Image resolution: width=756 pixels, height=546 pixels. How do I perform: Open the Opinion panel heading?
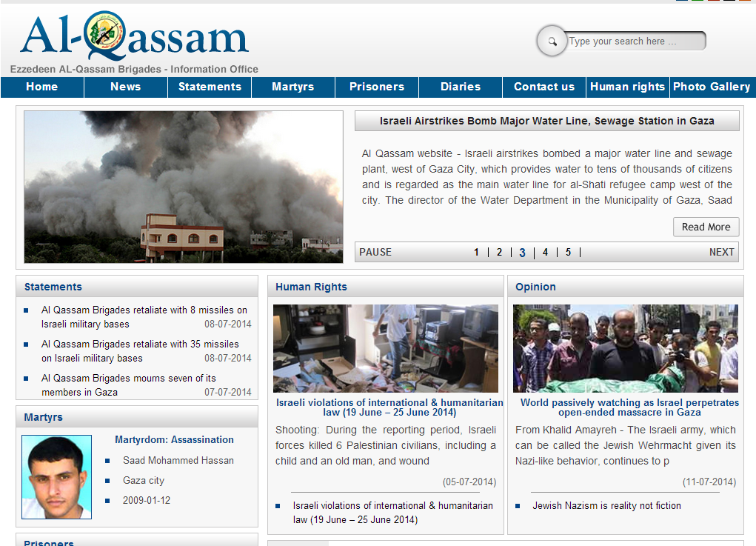pos(535,287)
